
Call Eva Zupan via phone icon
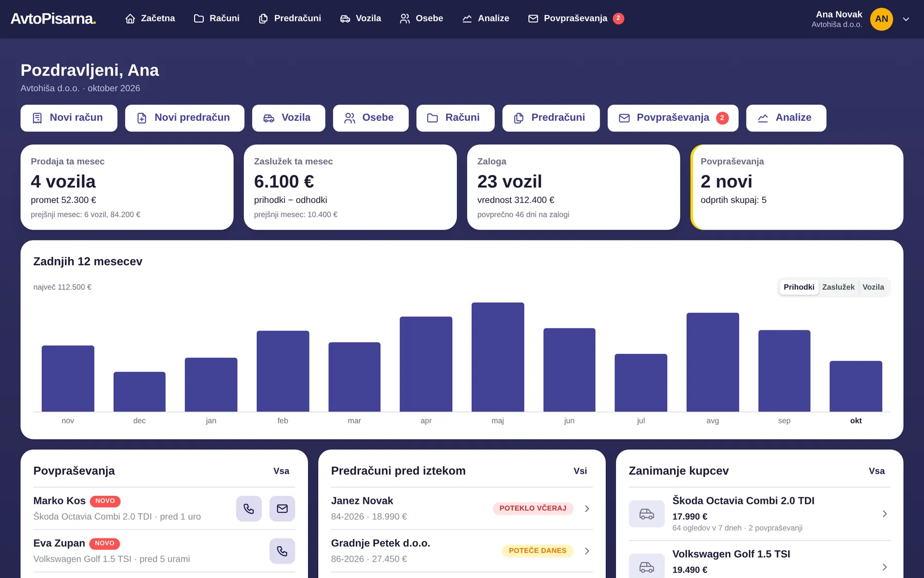point(282,551)
